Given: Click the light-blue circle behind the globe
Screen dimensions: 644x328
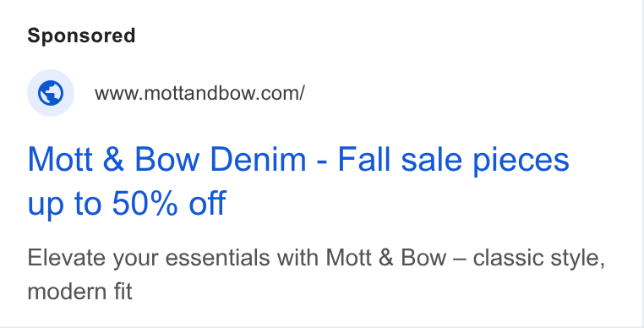Looking at the screenshot, I should click(51, 93).
